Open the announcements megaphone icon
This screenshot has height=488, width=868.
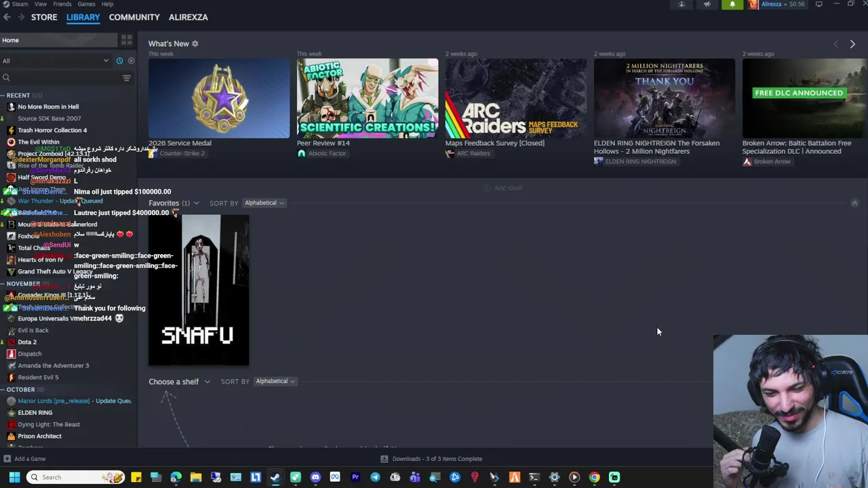707,4
